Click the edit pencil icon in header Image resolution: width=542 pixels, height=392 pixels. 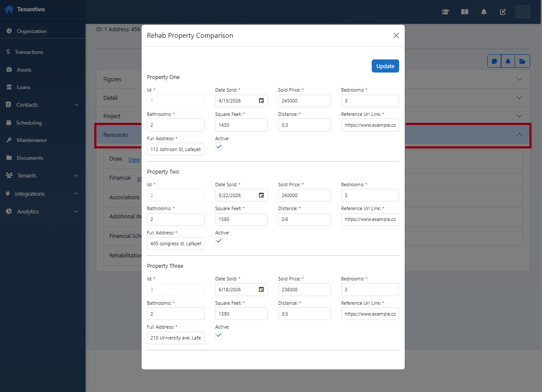click(x=503, y=12)
